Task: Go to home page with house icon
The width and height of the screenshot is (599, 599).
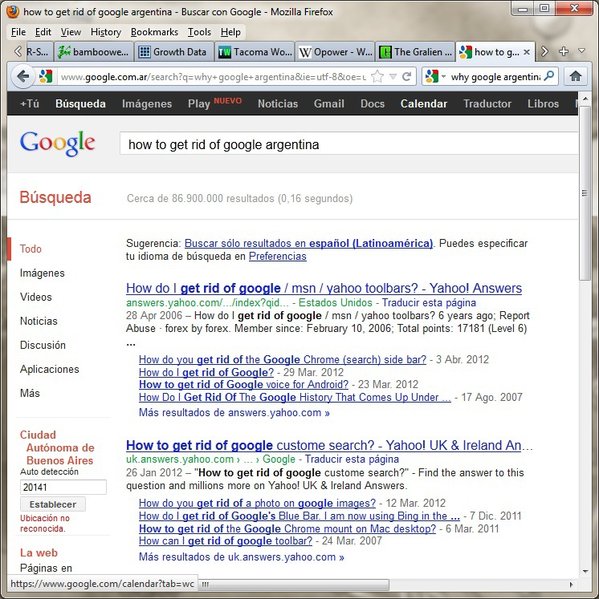Action: (x=575, y=76)
